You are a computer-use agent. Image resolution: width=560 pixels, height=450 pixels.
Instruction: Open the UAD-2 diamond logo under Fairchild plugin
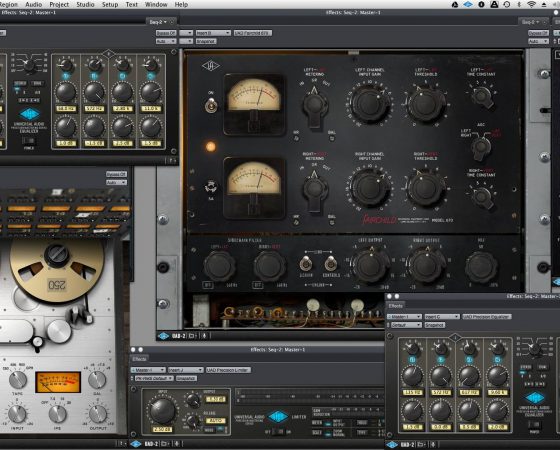164,336
